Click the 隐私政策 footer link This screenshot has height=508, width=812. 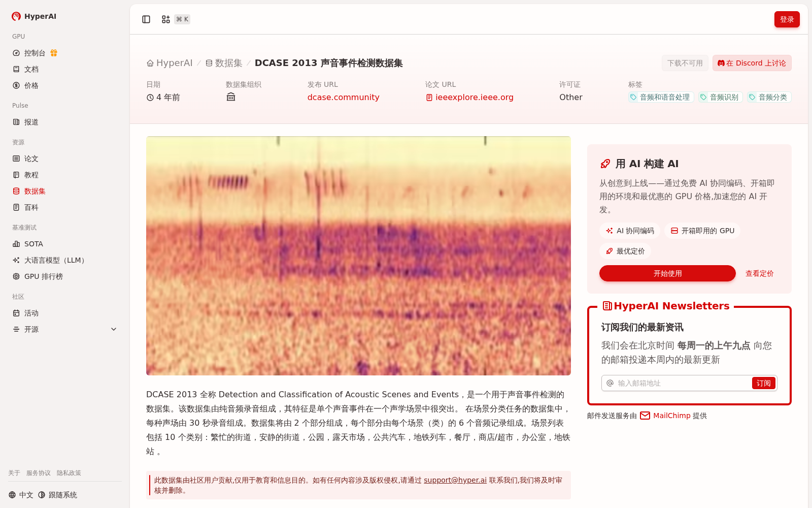tap(69, 473)
